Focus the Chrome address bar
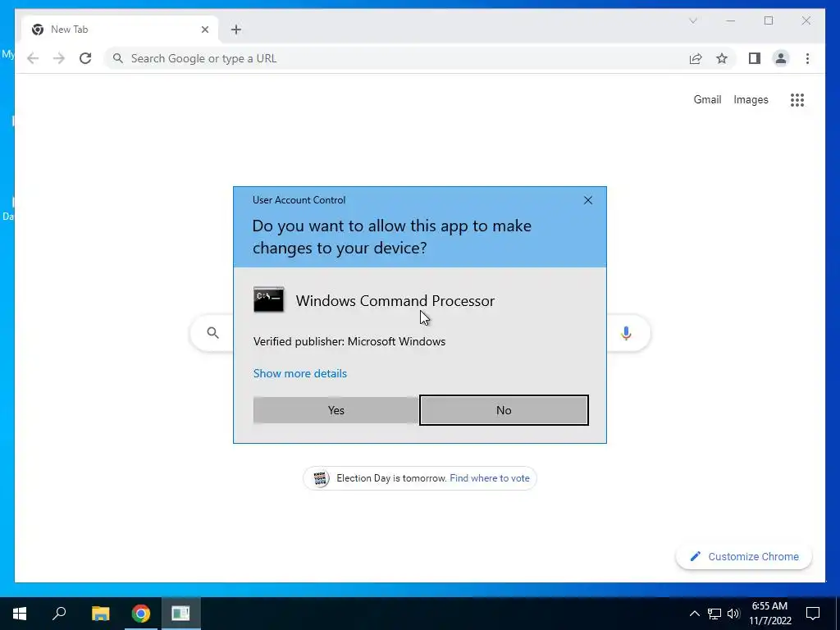Viewport: 840px width, 630px height. (396, 58)
